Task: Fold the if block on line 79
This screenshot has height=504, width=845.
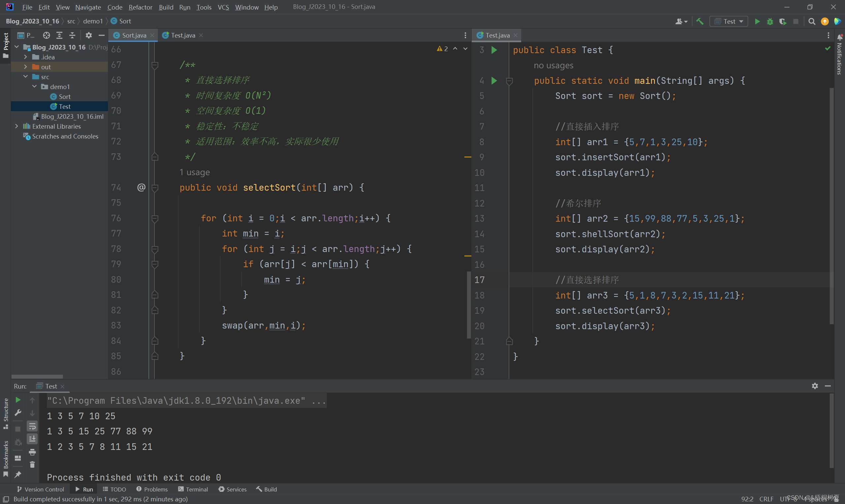Action: (x=155, y=264)
